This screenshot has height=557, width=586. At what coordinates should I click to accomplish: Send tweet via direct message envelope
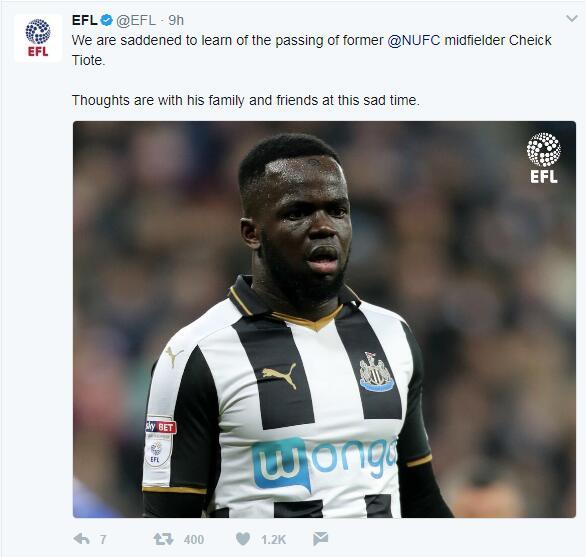320,539
